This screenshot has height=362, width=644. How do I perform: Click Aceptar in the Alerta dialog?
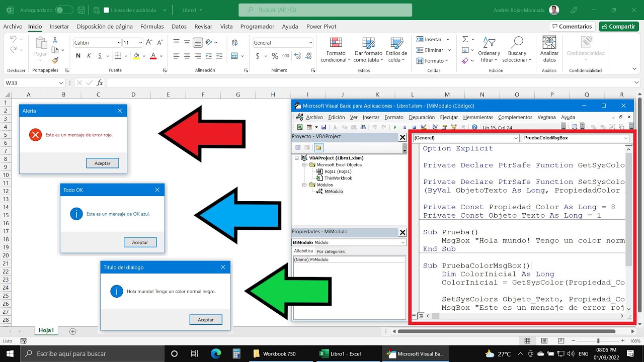tap(103, 163)
